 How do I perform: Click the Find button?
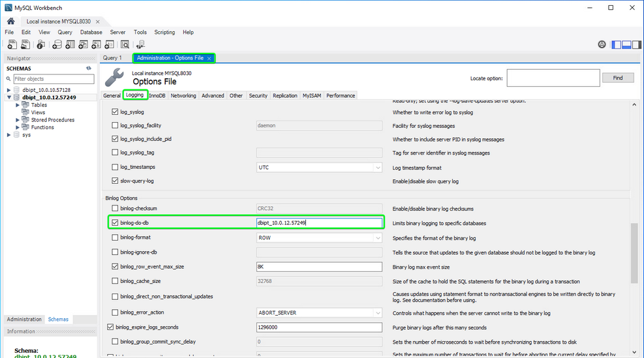[x=618, y=78]
